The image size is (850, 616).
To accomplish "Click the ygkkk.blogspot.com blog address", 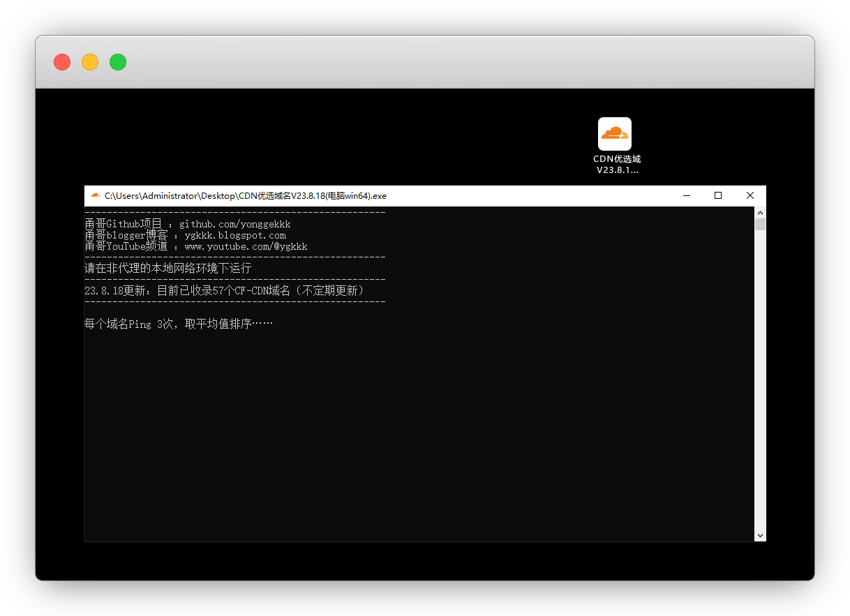I will (x=235, y=236).
